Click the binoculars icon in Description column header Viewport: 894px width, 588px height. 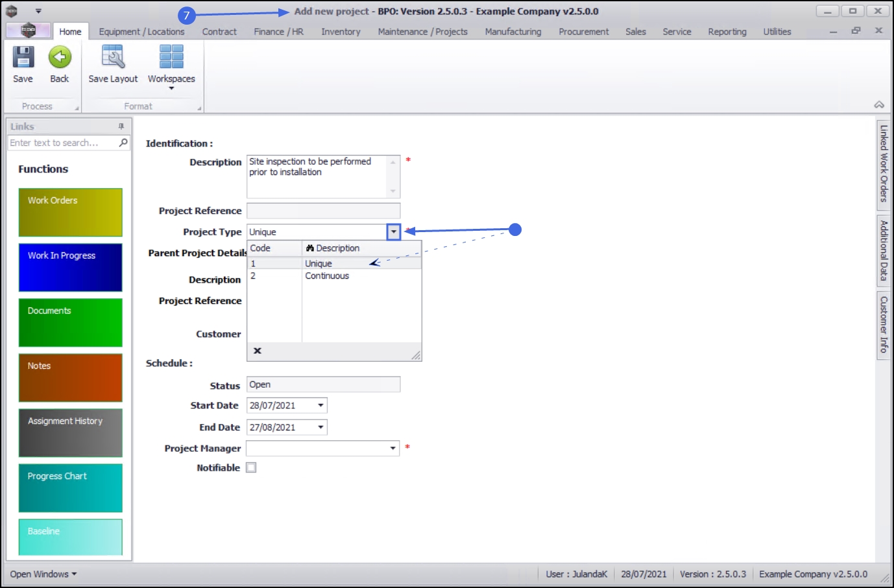point(310,248)
